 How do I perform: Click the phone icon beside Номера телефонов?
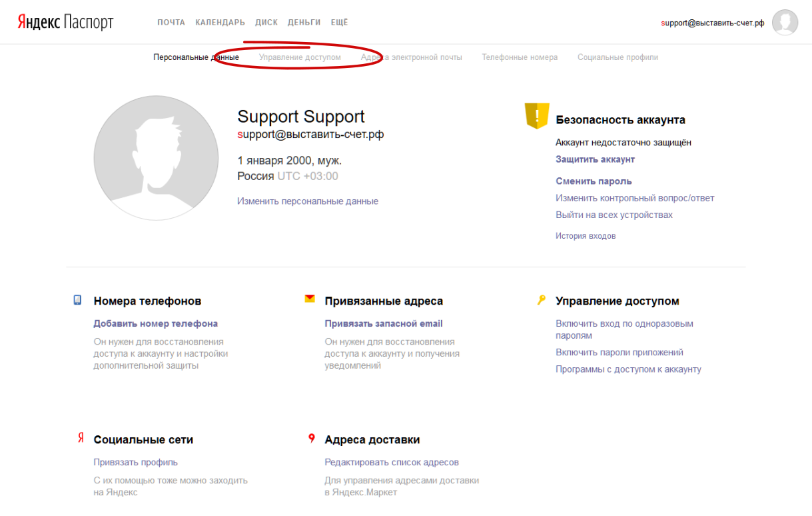tap(77, 300)
